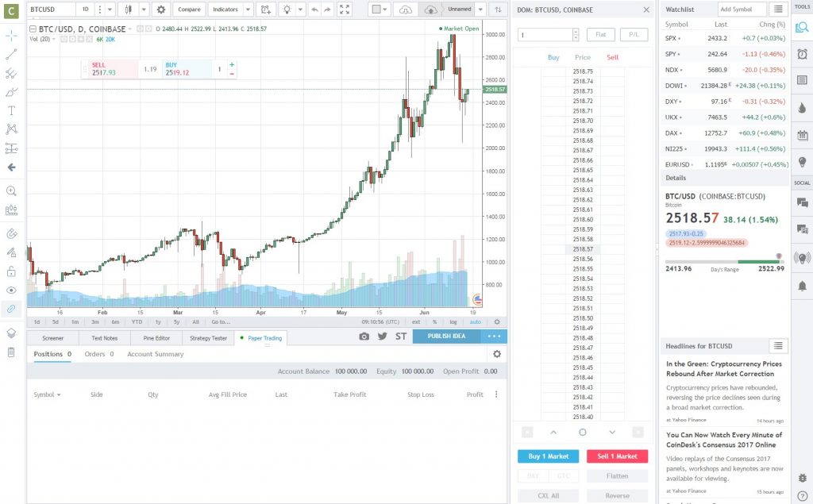Viewport: 813px width, 504px height.
Task: Toggle logarithmic scale on the chart
Action: (x=453, y=322)
